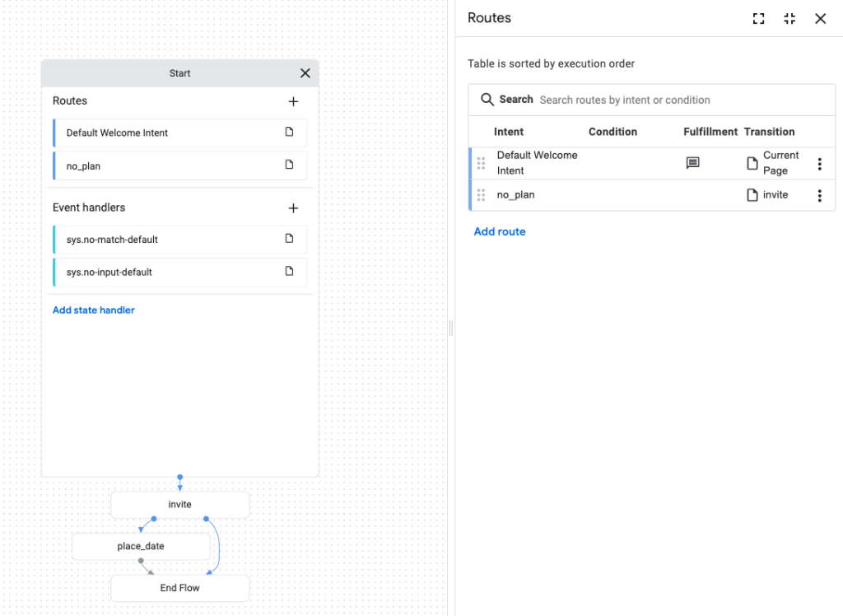The height and width of the screenshot is (616, 843).
Task: Select the invite page node
Action: tap(179, 505)
